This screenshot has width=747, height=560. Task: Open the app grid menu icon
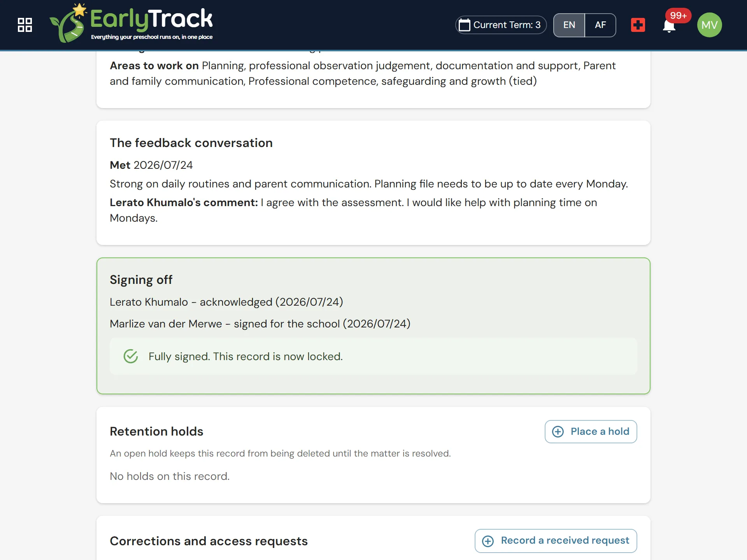coord(25,25)
